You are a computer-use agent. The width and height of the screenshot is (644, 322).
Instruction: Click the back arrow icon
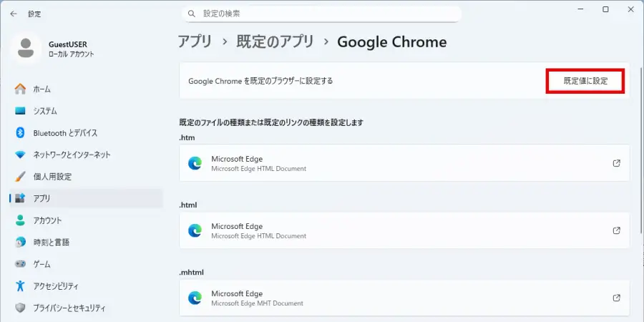[x=14, y=14]
